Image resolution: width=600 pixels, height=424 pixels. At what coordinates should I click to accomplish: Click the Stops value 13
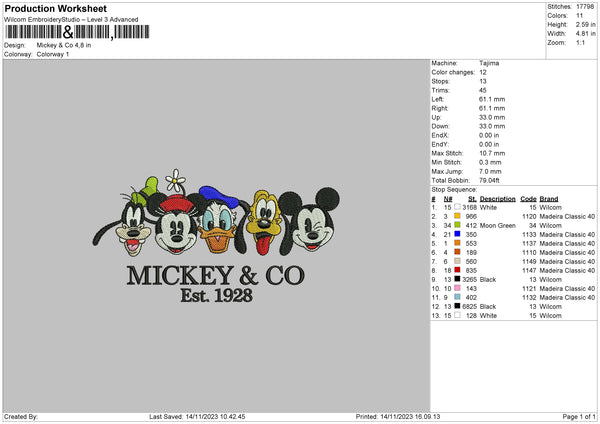(483, 81)
